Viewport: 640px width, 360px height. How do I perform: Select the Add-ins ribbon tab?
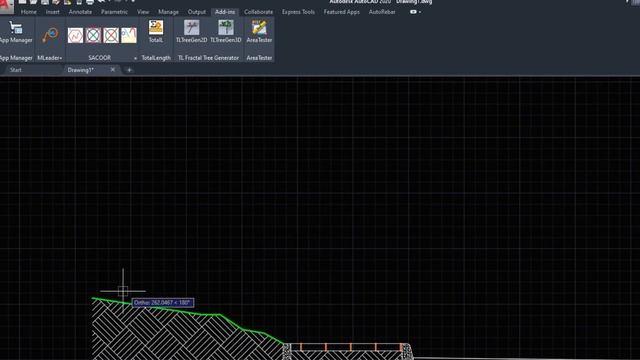(x=225, y=12)
